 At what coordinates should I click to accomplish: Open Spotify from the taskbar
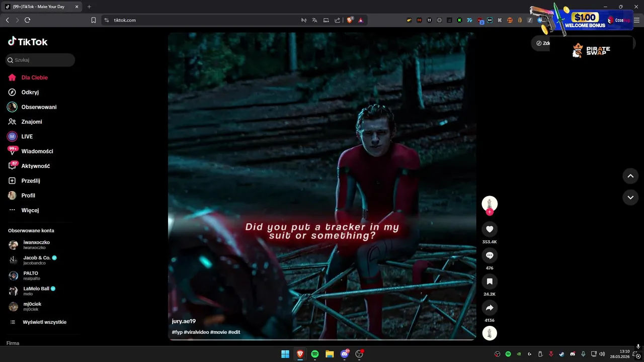click(315, 354)
